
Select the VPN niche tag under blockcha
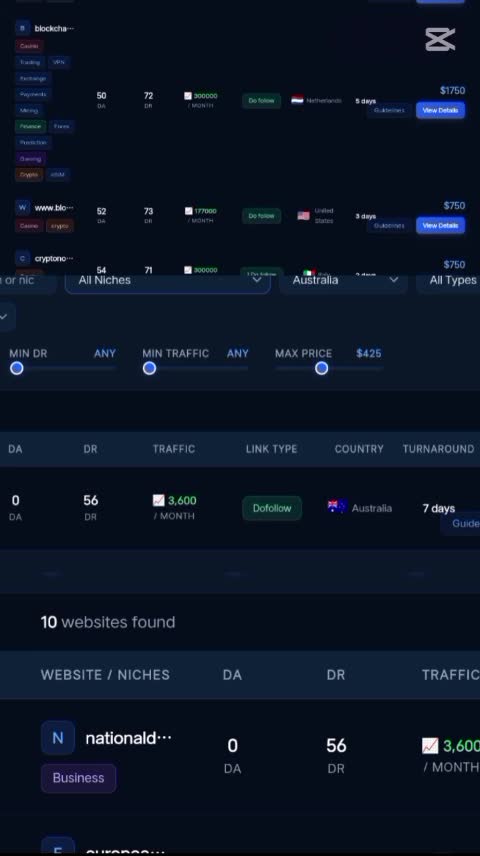(59, 62)
